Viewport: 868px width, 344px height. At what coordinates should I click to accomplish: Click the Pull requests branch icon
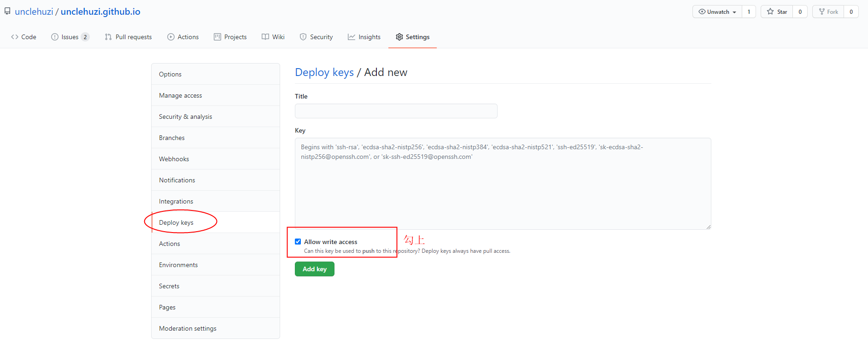tap(108, 37)
